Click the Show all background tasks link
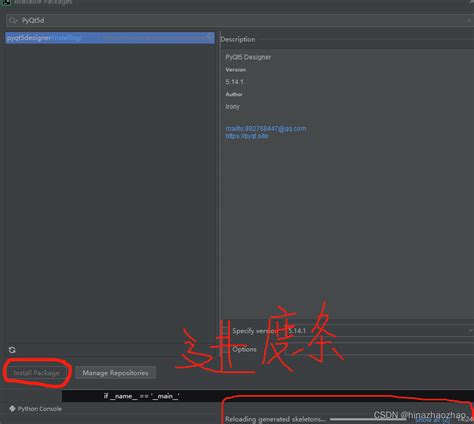The height and width of the screenshot is (424, 474). click(432, 420)
